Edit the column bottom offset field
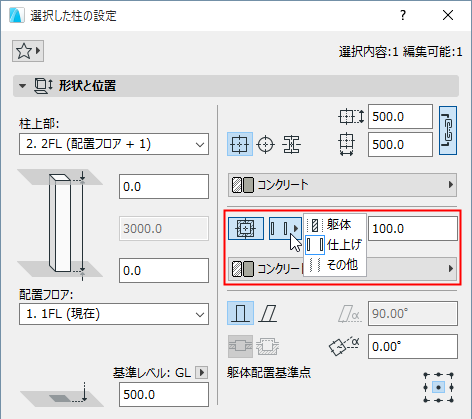 (164, 270)
